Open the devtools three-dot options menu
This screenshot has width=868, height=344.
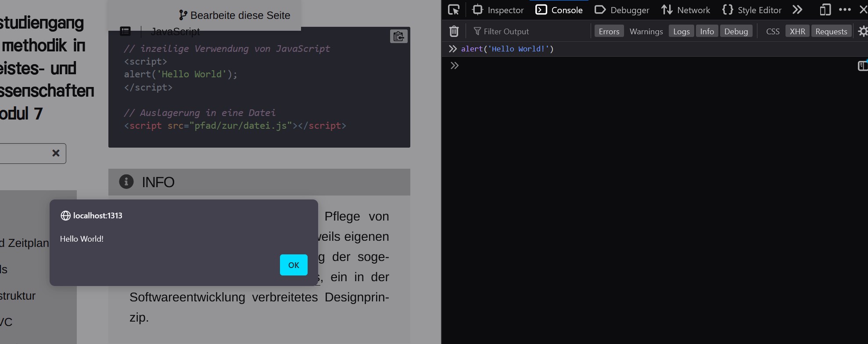[x=845, y=10]
